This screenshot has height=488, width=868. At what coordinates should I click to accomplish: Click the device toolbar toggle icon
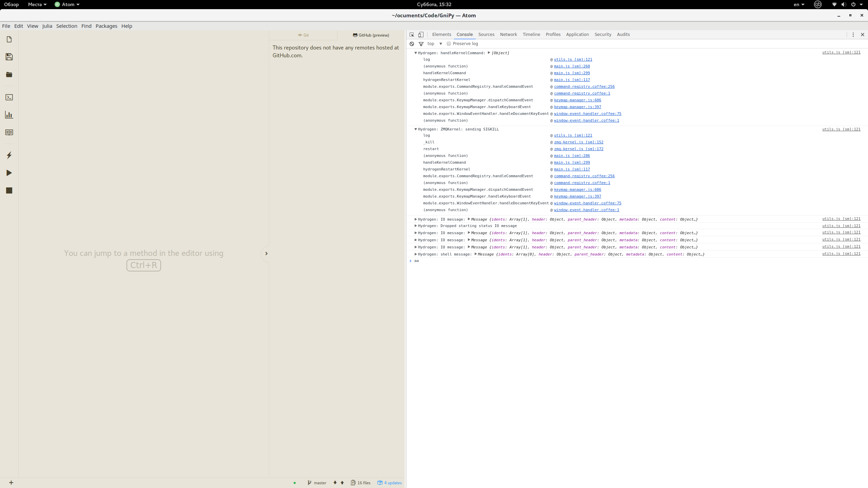click(420, 35)
